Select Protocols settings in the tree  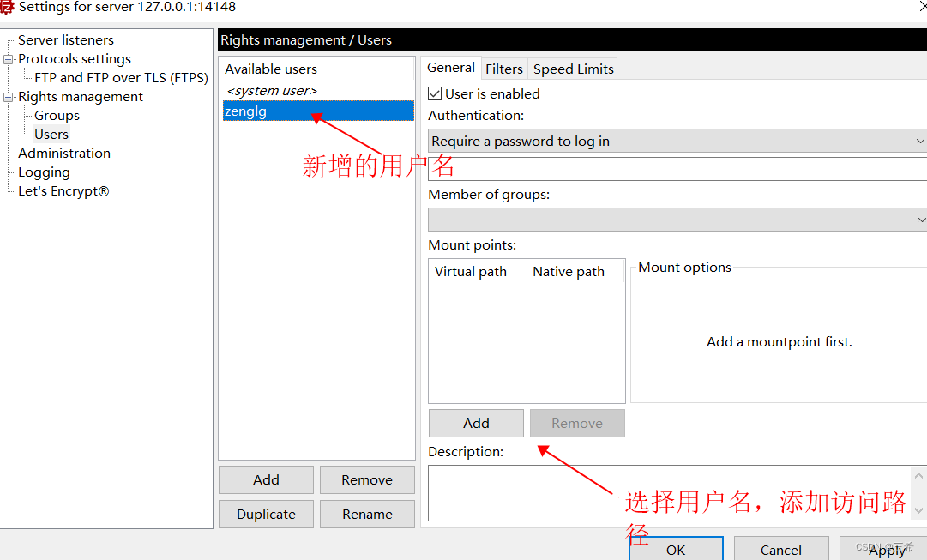[x=75, y=59]
